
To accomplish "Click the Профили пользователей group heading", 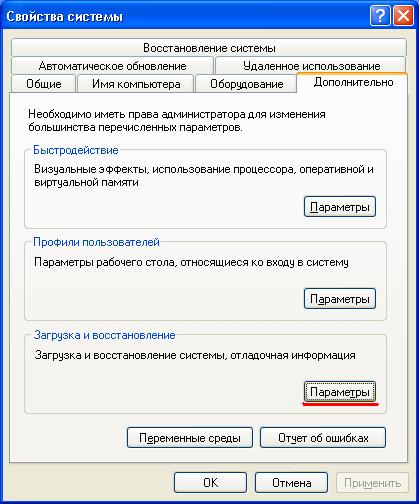I will pos(96,242).
